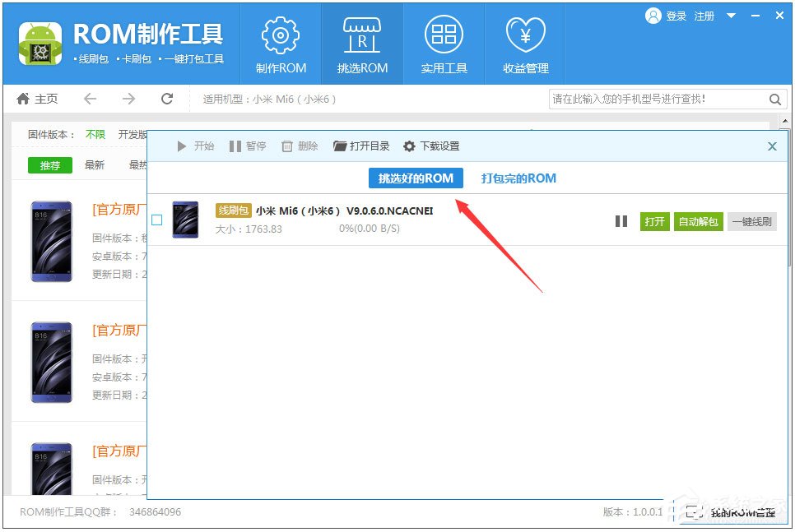Select 不限 firmware version filter
Screen dimensions: 795x532
click(95, 134)
